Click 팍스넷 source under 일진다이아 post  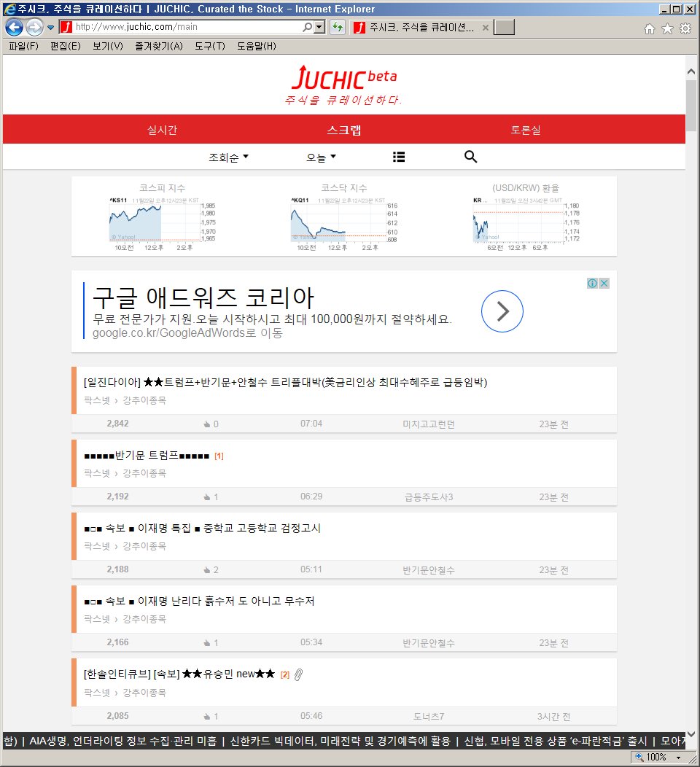pyautogui.click(x=97, y=400)
